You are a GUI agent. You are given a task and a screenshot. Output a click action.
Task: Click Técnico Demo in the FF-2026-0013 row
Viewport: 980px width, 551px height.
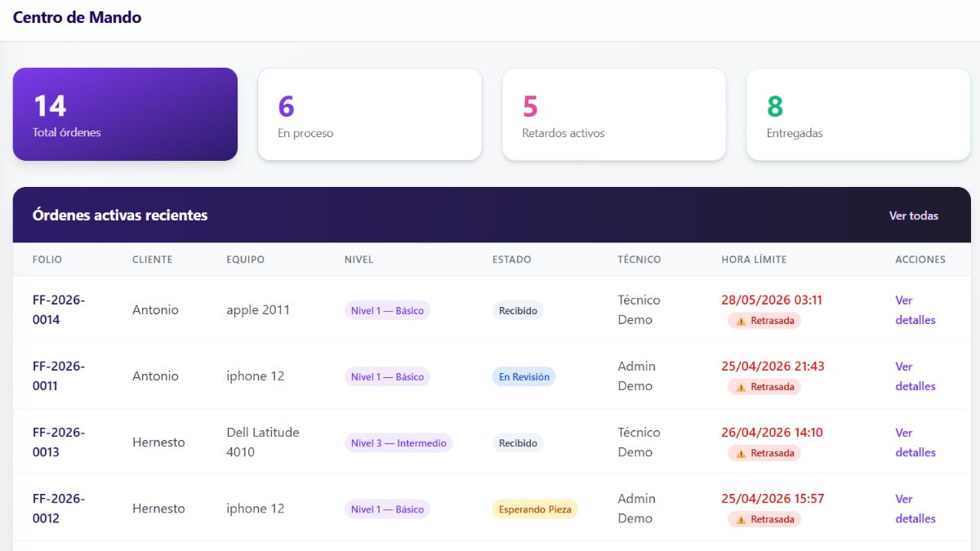click(x=639, y=442)
